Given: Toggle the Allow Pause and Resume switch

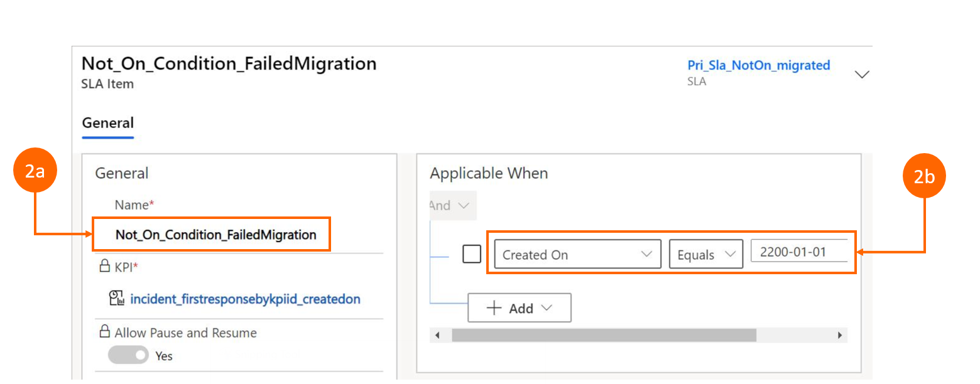Looking at the screenshot, I should coord(129,355).
